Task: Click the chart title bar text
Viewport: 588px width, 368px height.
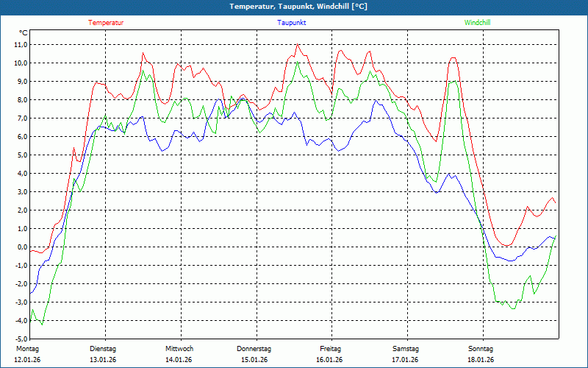Action: click(298, 7)
